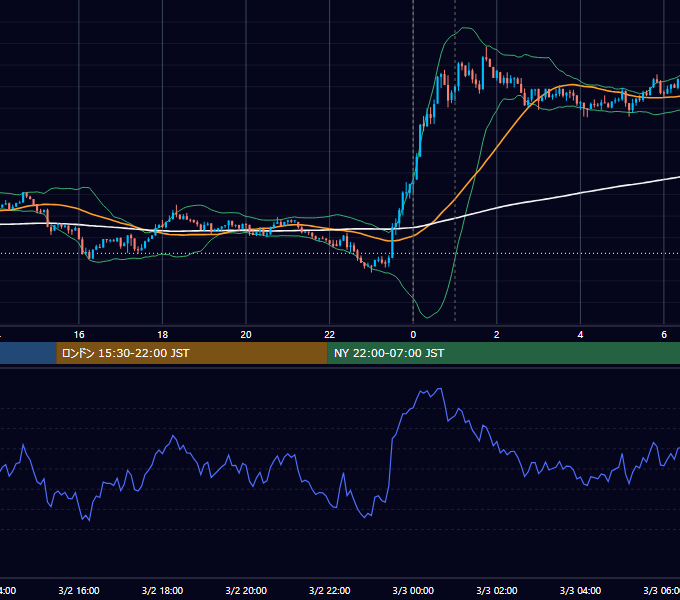Click the NY 22:00-07:00 JST session bar
The image size is (680, 600).
point(503,353)
